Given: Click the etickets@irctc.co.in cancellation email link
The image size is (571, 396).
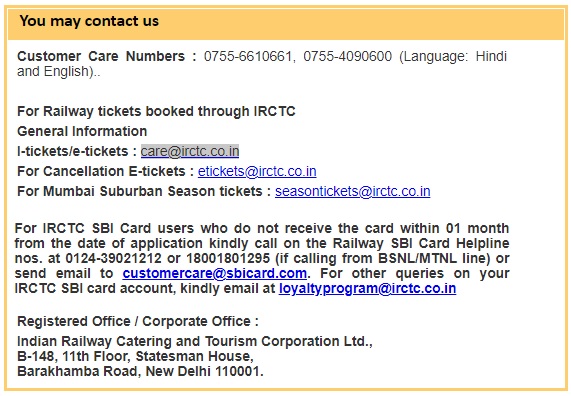Looking at the screenshot, I should point(257,171).
